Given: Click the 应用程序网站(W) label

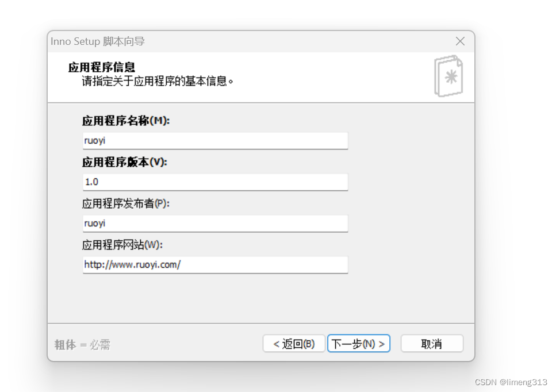Looking at the screenshot, I should 122,245.
